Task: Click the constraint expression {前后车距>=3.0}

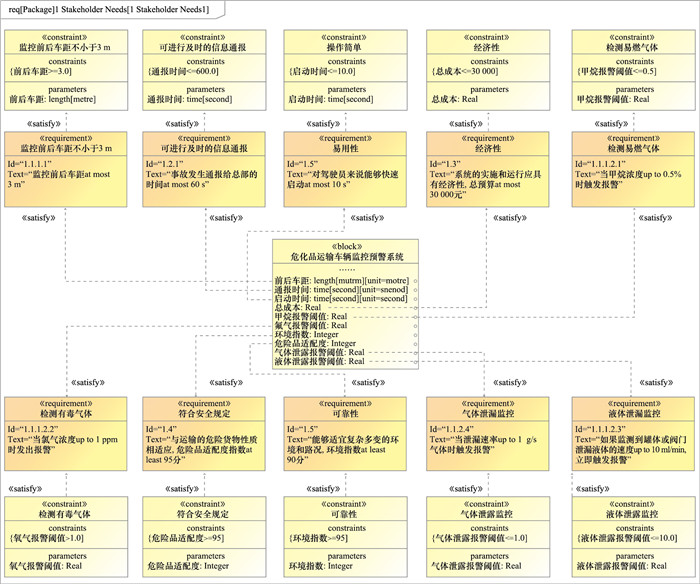Action: (x=41, y=71)
